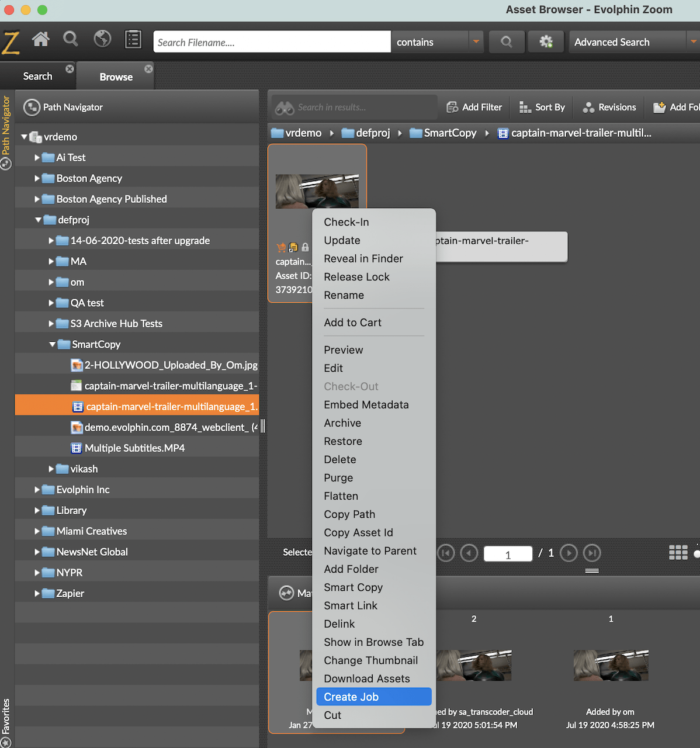Collapse the SmartCopy folder
Screen dimensions: 700x748
click(x=52, y=344)
